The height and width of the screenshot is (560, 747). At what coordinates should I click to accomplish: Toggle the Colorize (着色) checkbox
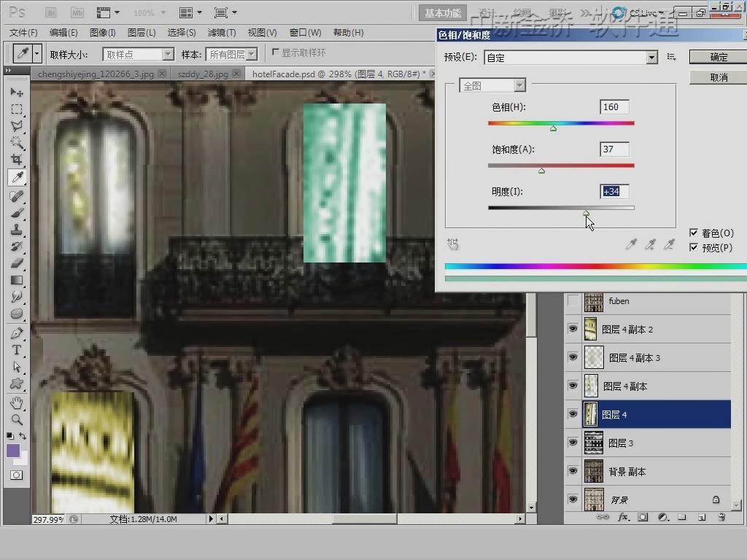694,233
